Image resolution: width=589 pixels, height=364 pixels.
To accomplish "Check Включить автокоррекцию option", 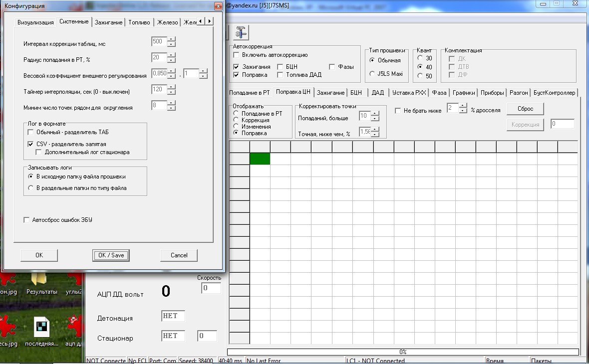I will pos(237,55).
